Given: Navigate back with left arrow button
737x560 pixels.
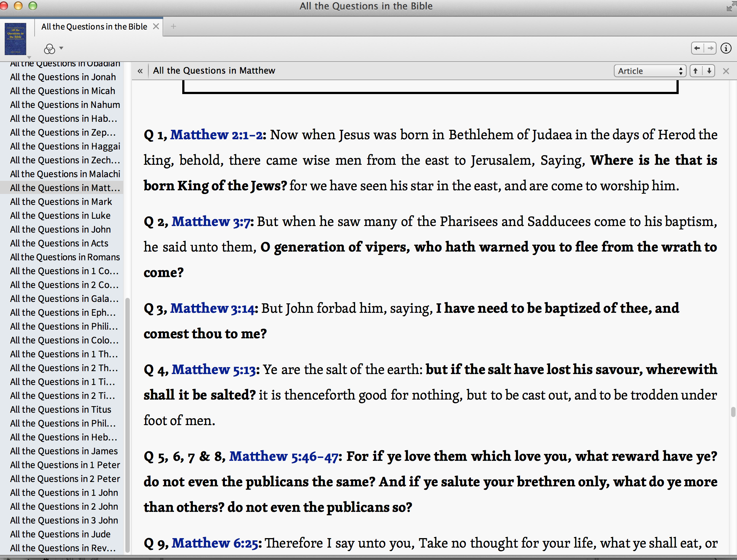Looking at the screenshot, I should [697, 48].
